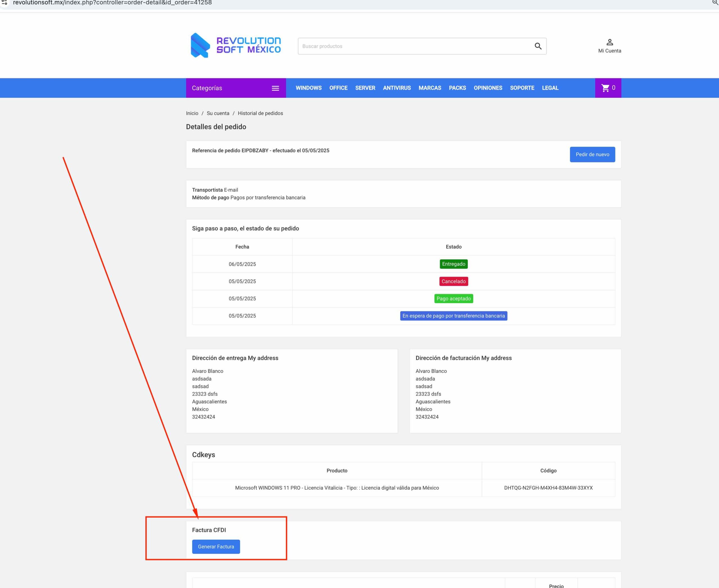Click the Categorías hamburger menu icon
The height and width of the screenshot is (588, 719).
point(275,88)
